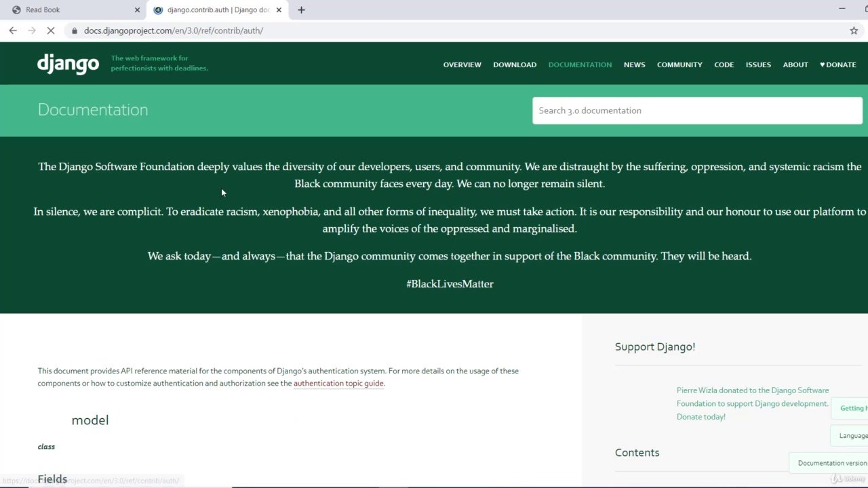Open the About nav item
Viewport: 868px width, 488px height.
coord(795,64)
